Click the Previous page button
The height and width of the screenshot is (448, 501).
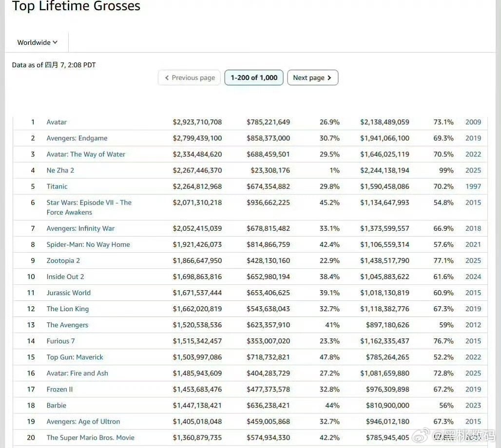click(x=189, y=78)
